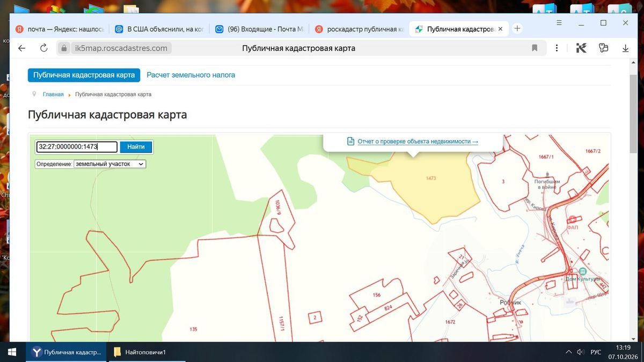Select parcel 824 on the map
Screen dimensions: 644x362
tap(389, 308)
